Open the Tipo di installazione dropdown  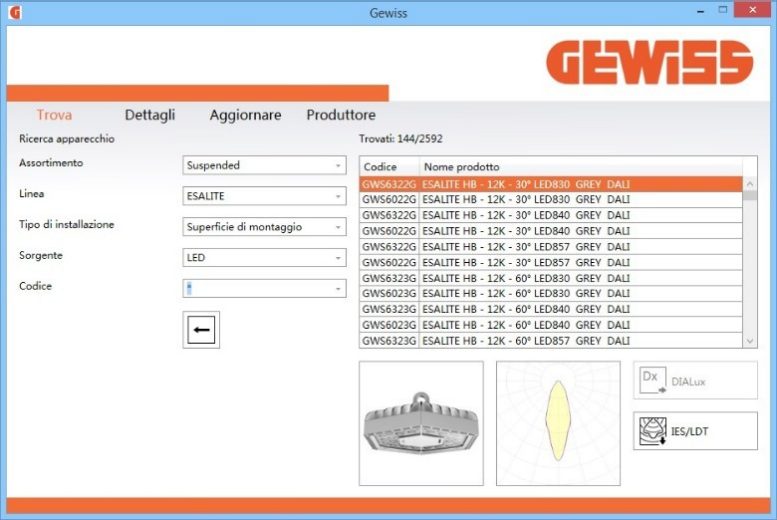coord(264,227)
